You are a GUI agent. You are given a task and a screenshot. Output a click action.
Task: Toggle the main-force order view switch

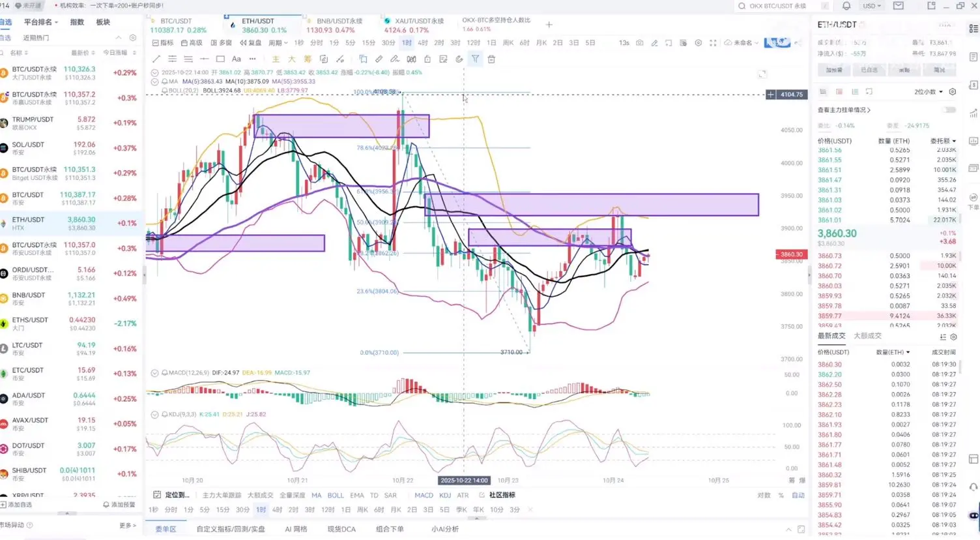[x=949, y=110]
